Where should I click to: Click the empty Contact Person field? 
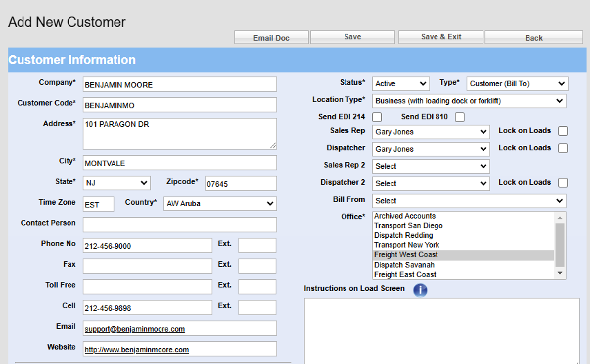coord(180,225)
